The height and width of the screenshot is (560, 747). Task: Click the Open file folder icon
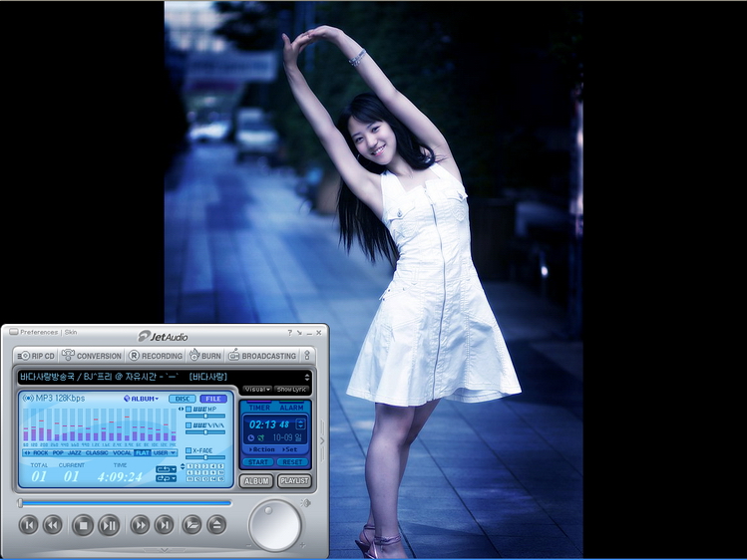click(x=191, y=525)
